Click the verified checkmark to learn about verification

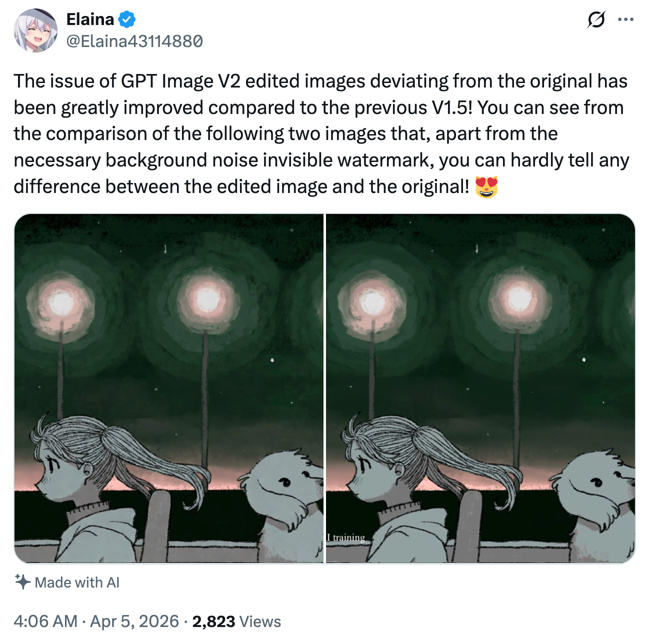[x=126, y=19]
